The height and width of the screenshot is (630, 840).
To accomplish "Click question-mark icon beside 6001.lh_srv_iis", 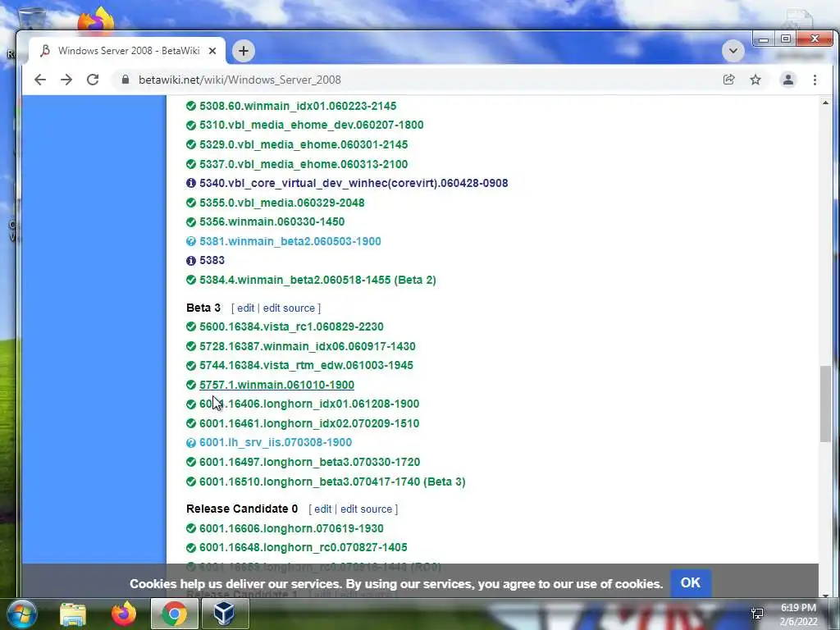I will pos(190,443).
